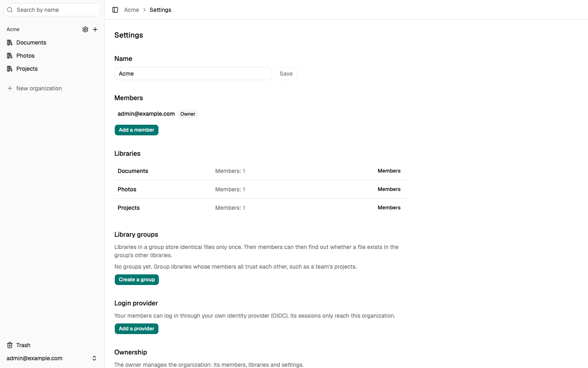
Task: Toggle the sidebar panel icon
Action: [115, 10]
